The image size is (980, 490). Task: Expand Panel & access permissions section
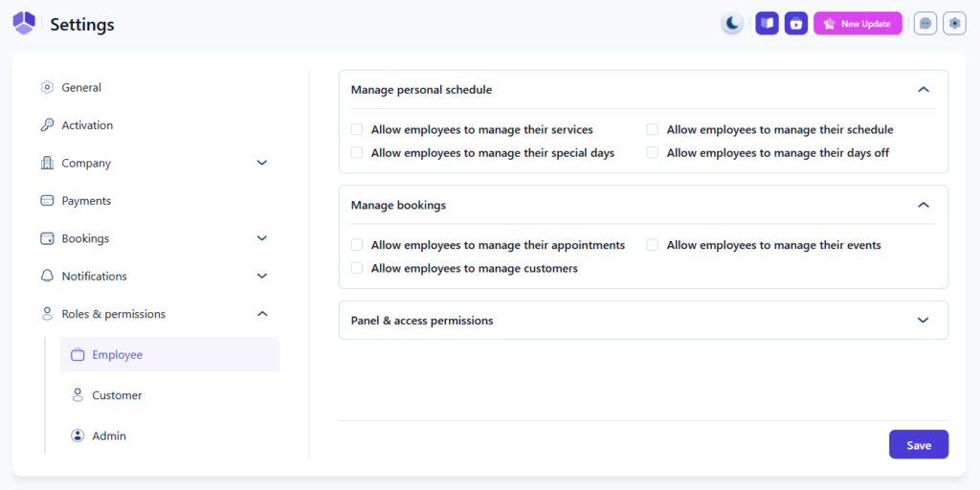(x=923, y=321)
